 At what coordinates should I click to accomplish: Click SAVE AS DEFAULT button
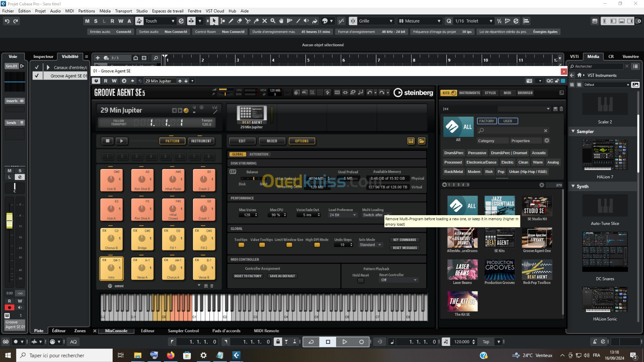click(283, 276)
